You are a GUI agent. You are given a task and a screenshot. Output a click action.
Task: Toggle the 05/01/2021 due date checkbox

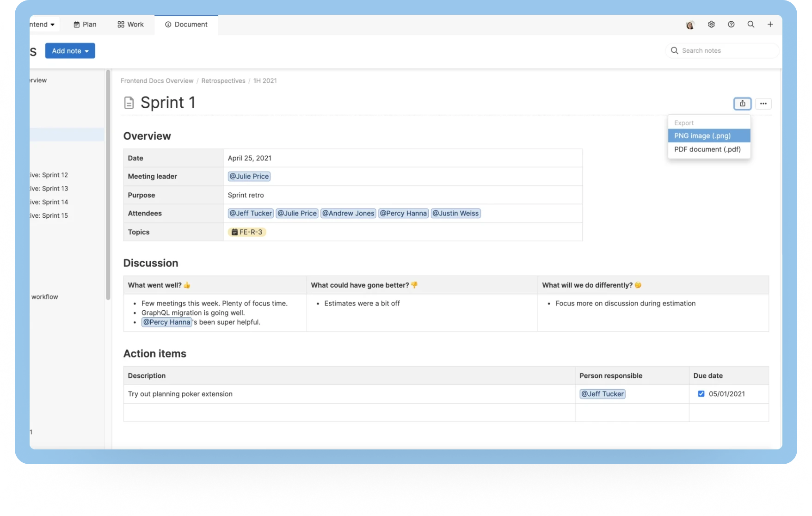click(701, 393)
